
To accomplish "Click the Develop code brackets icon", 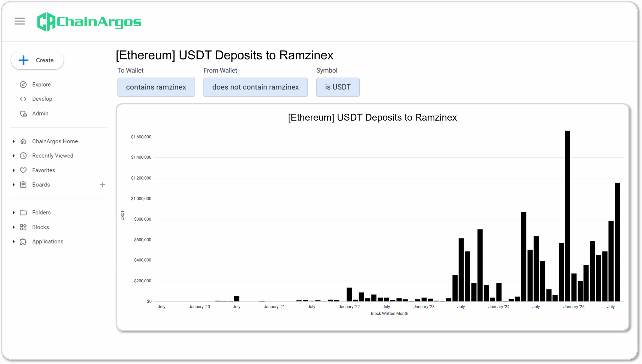I will (23, 99).
